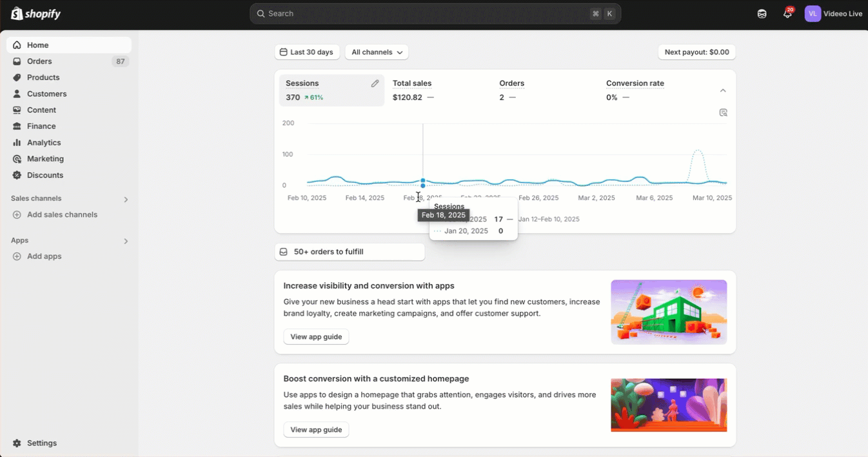Click the Content image icon
This screenshot has width=868, height=457.
(x=17, y=110)
